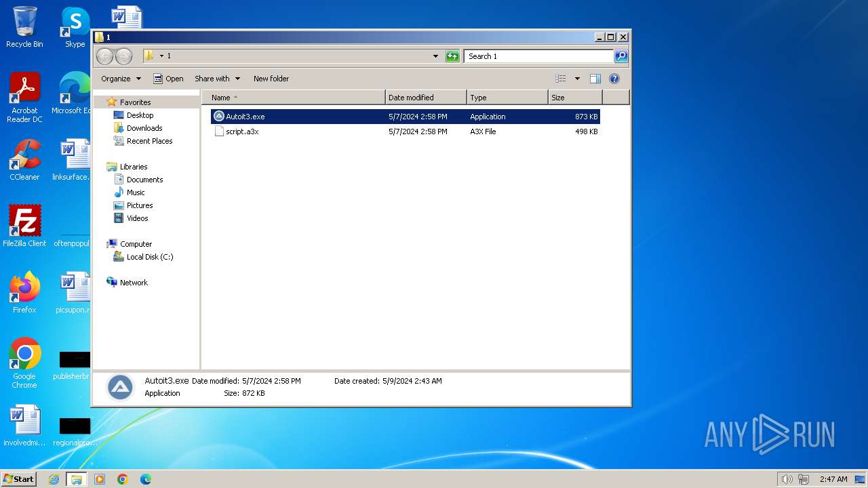The height and width of the screenshot is (488, 868).
Task: Refresh the folder view with green arrows
Action: click(x=452, y=56)
